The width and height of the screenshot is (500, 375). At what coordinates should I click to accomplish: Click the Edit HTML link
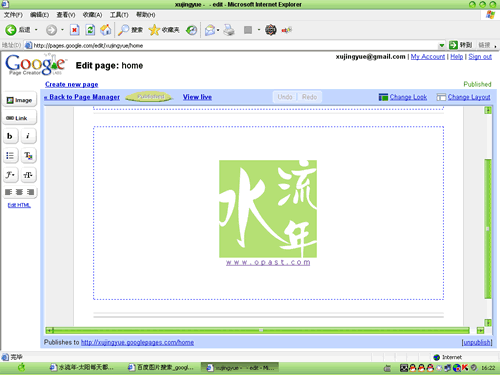(19, 205)
